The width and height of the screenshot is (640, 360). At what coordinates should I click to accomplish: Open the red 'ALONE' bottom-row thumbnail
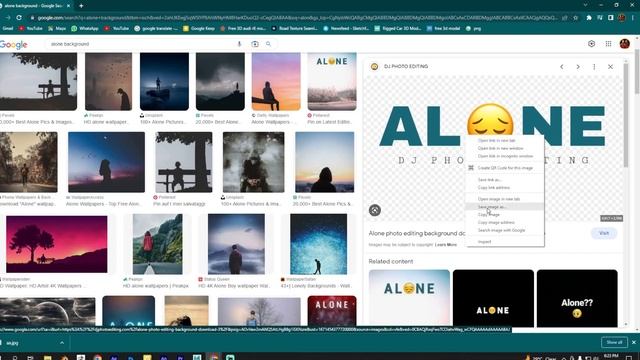(332, 311)
